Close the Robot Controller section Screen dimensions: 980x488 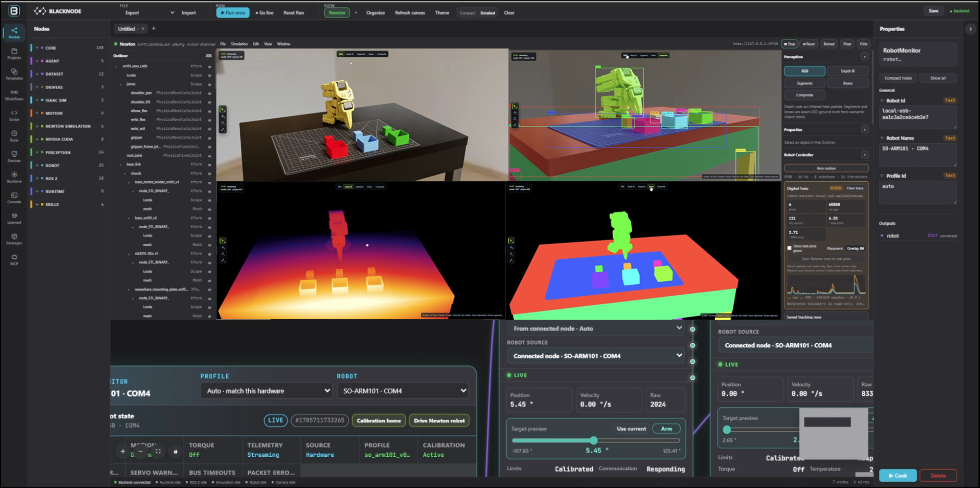click(x=864, y=155)
